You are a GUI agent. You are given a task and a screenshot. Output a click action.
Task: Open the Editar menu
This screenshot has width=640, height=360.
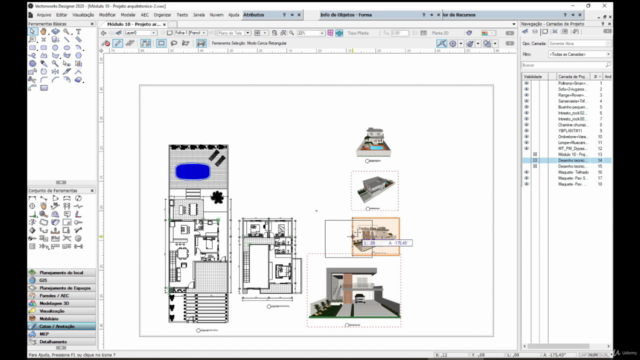click(62, 15)
